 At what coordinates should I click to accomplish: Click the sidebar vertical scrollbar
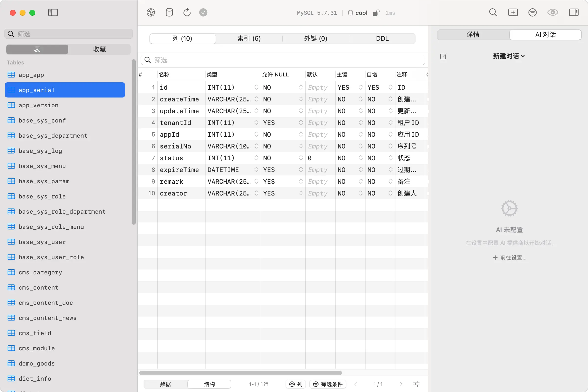(x=134, y=142)
